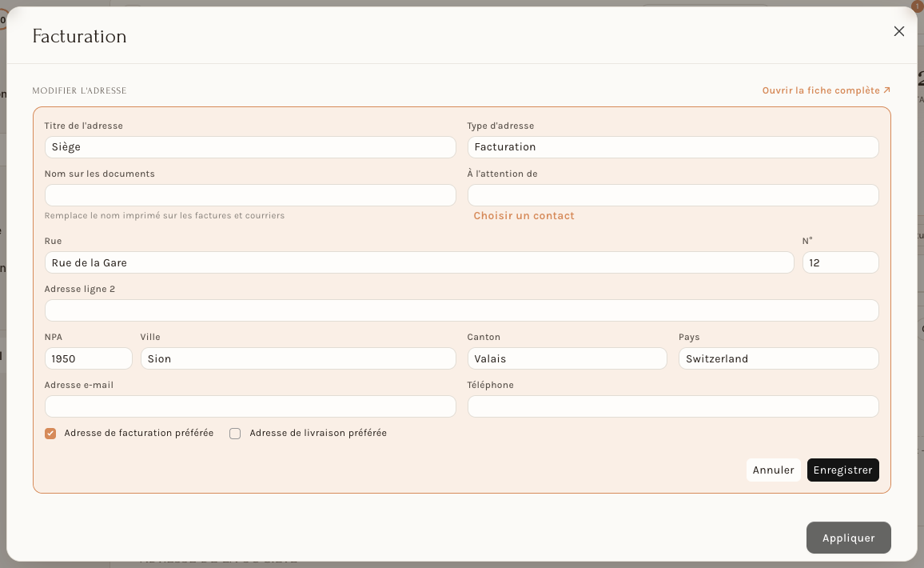Click the Enregistrer button
This screenshot has width=924, height=568.
[x=842, y=470]
